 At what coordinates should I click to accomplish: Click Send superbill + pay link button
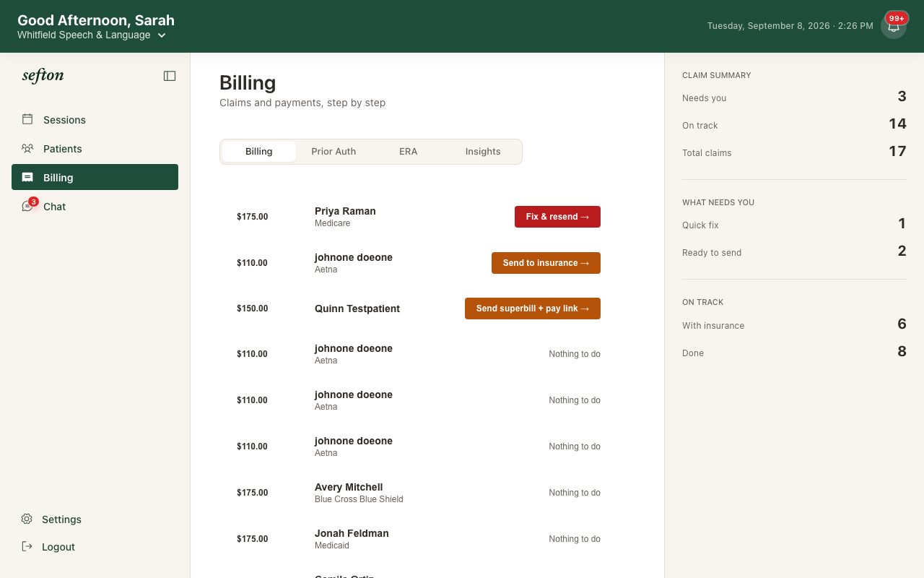click(533, 309)
